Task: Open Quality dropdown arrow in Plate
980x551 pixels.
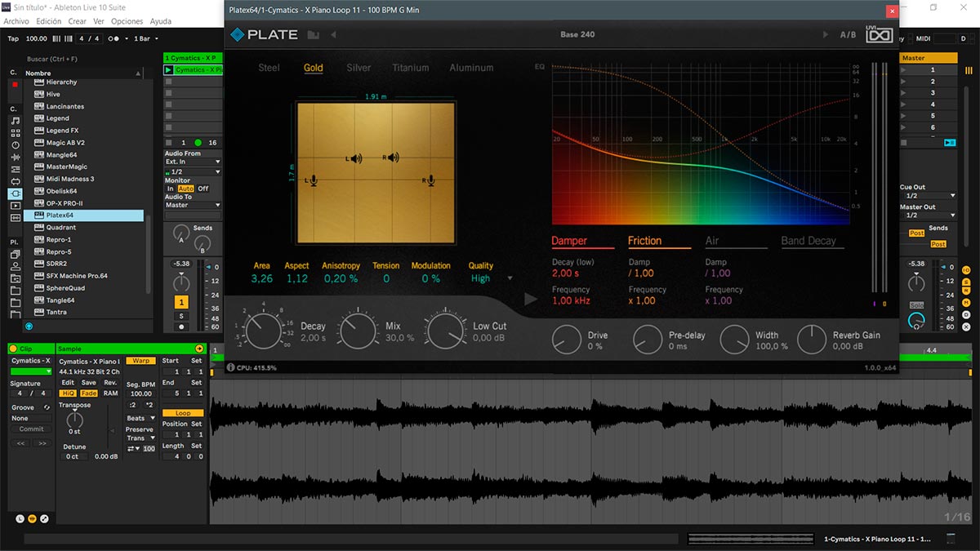Action: coord(510,278)
